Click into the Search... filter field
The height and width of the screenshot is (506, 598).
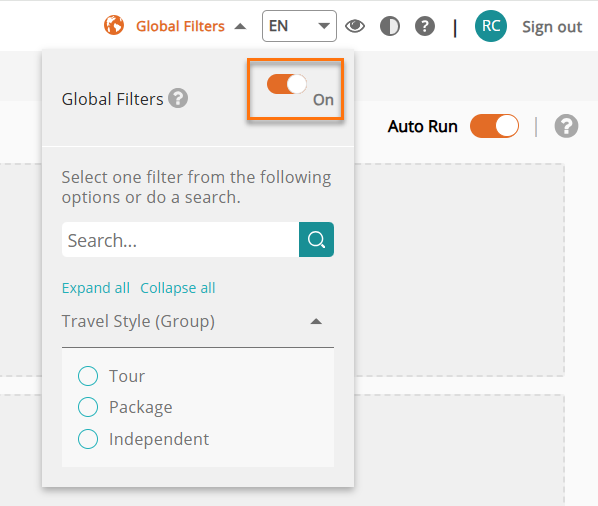(x=180, y=239)
